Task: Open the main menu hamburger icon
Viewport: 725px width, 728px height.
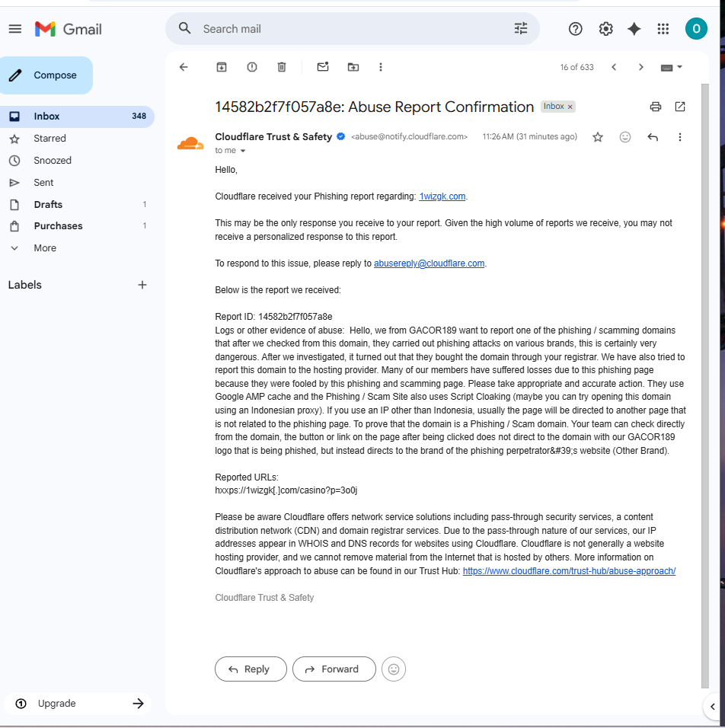Action: point(15,29)
